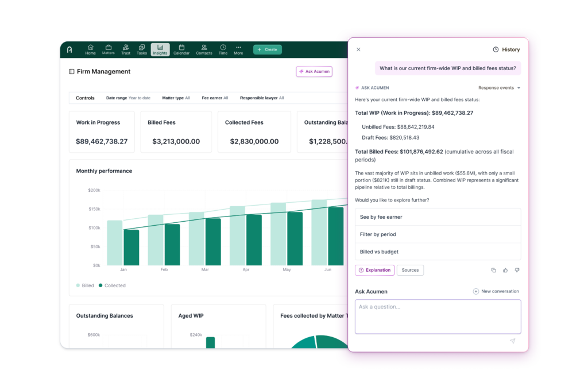Image resolution: width=588 pixels, height=390 pixels.
Task: Go to the Trust section
Action: pyautogui.click(x=126, y=49)
